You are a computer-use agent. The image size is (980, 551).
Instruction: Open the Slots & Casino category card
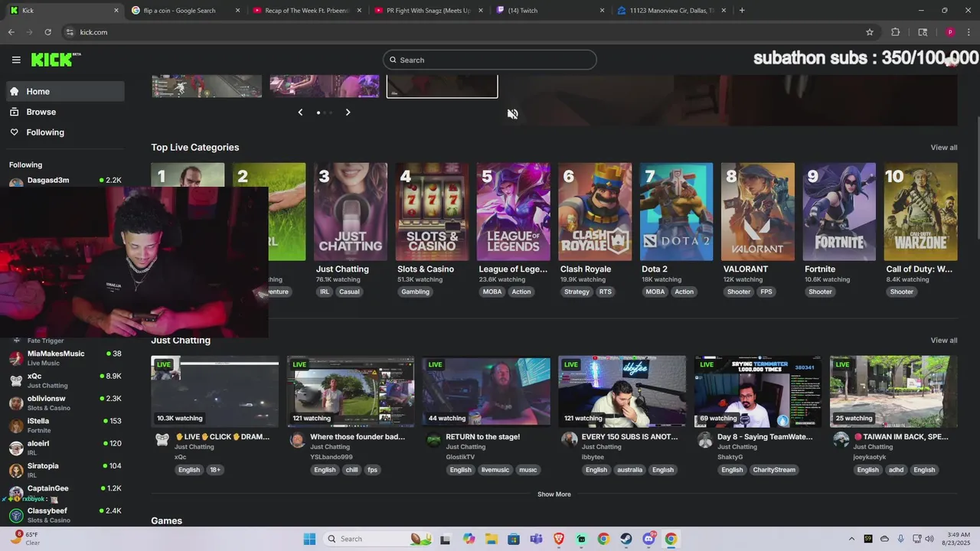click(432, 212)
